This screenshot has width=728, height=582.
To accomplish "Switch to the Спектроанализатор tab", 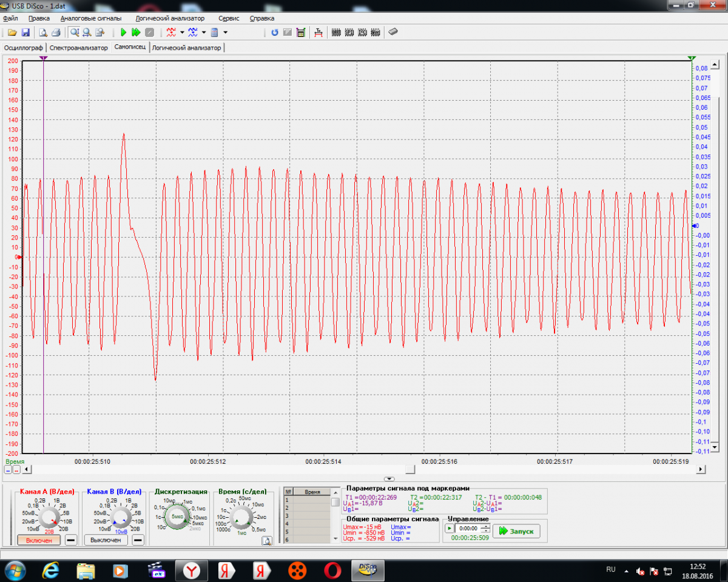I will point(79,47).
